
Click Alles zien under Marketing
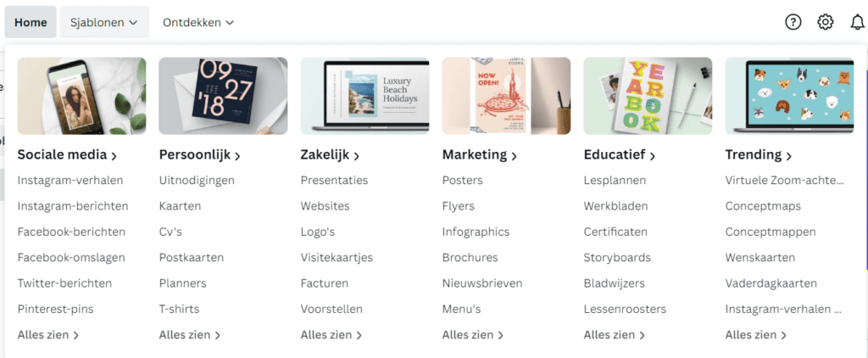[x=473, y=335]
